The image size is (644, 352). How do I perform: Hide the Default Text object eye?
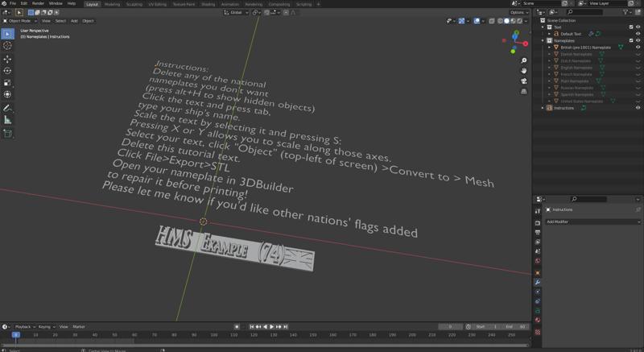[x=638, y=34]
